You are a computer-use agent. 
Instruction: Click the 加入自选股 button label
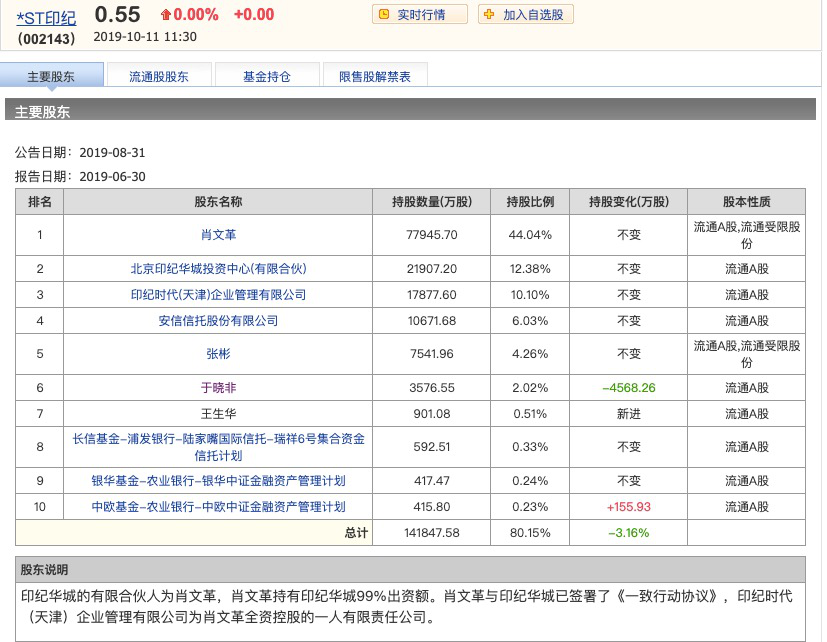click(533, 15)
